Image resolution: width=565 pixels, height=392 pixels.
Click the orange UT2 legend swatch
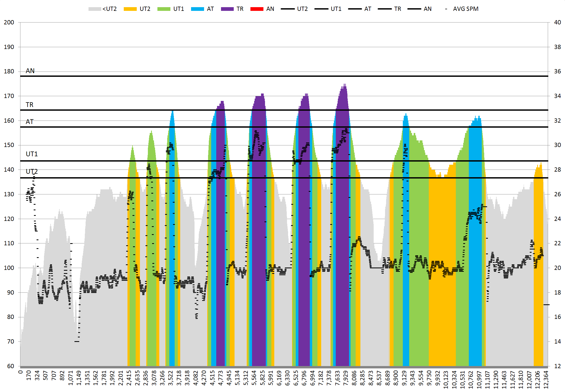coord(130,9)
